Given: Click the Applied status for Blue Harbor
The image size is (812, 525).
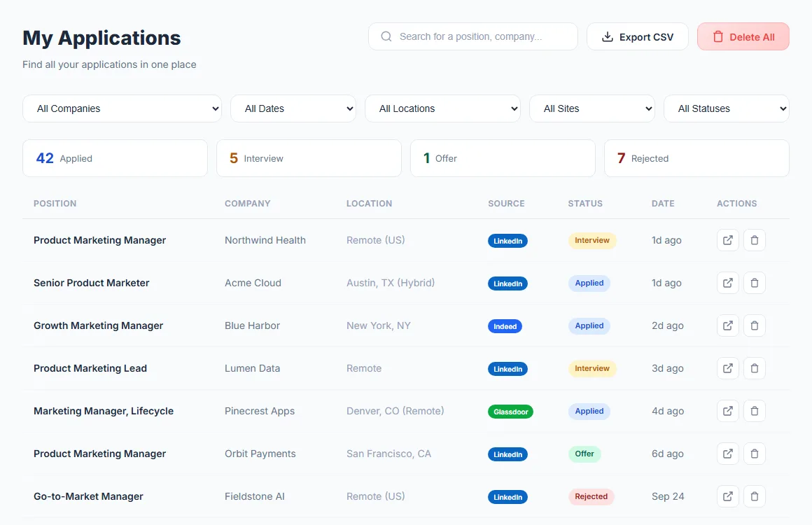Looking at the screenshot, I should pos(589,325).
